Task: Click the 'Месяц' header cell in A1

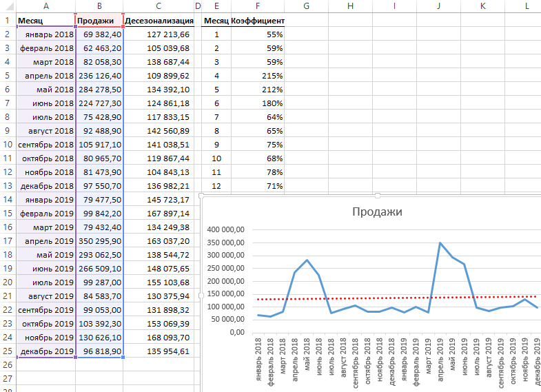Action: point(45,21)
